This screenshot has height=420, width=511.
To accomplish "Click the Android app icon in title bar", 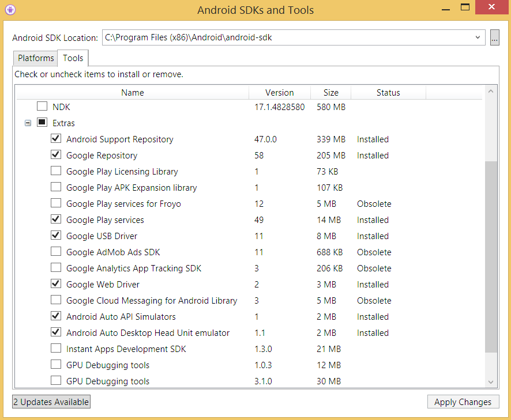I will [10, 9].
